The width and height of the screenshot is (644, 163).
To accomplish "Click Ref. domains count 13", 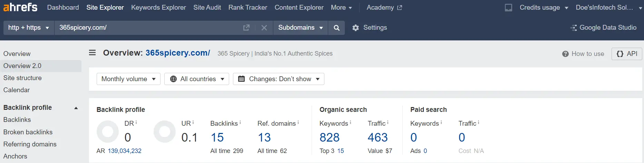I will point(264,137).
